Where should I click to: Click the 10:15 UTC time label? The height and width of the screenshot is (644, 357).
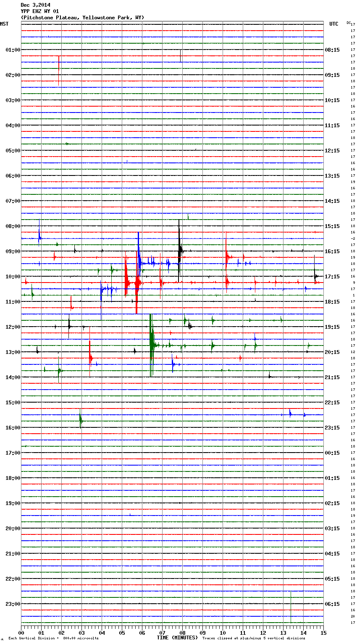332,100
